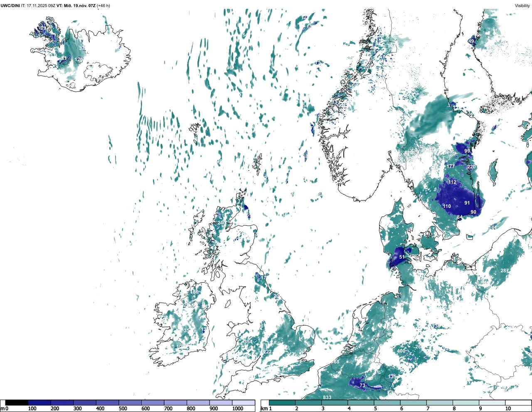Click the '500' tick label on metre legend
532x412 pixels.
(x=123, y=409)
